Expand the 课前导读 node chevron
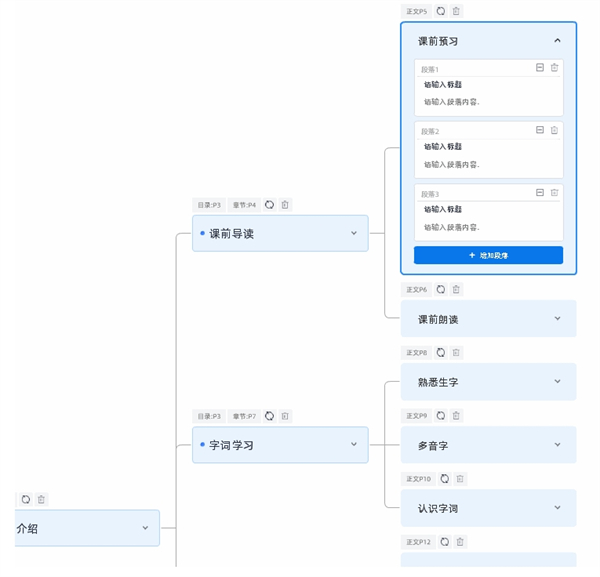Image resolution: width=600 pixels, height=577 pixels. tap(353, 233)
